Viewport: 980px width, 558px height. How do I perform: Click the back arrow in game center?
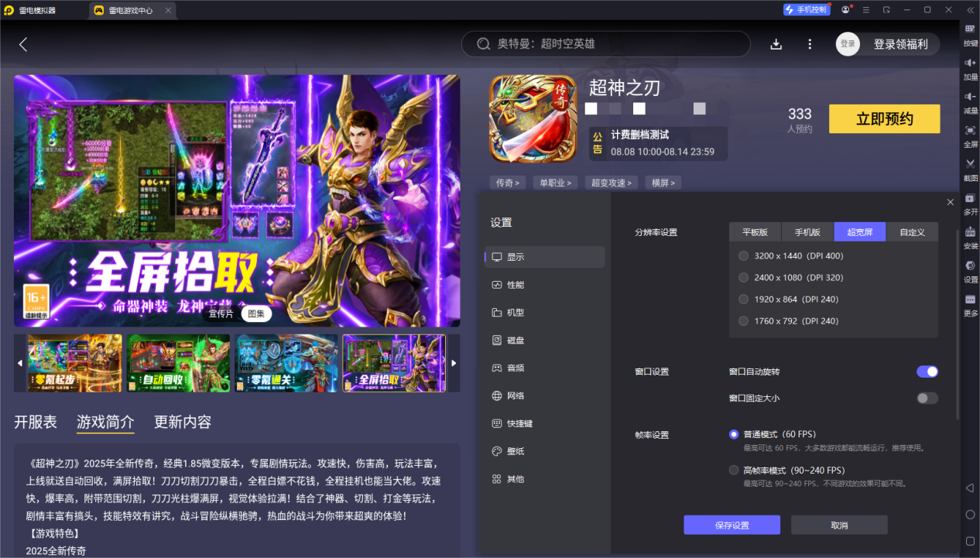[23, 44]
